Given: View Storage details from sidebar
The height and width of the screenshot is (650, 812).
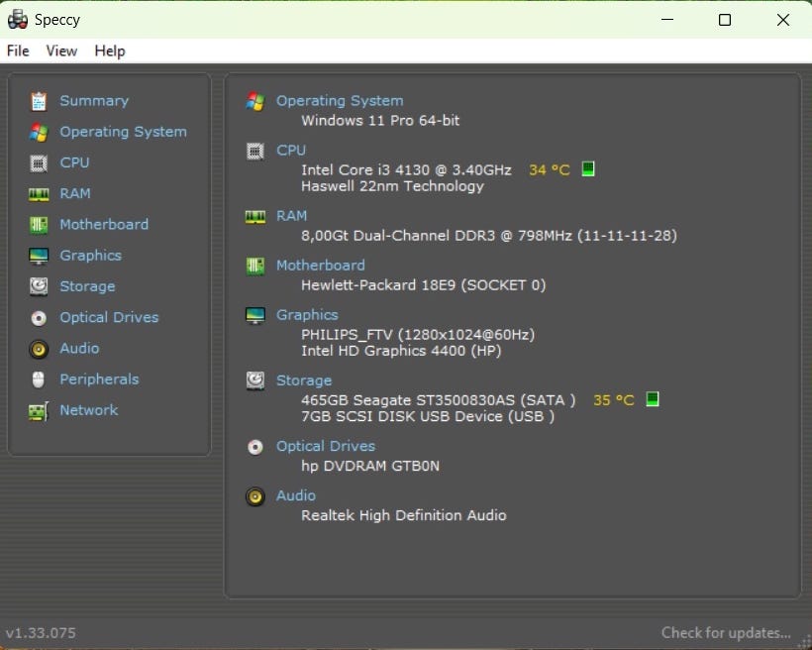Looking at the screenshot, I should click(87, 286).
